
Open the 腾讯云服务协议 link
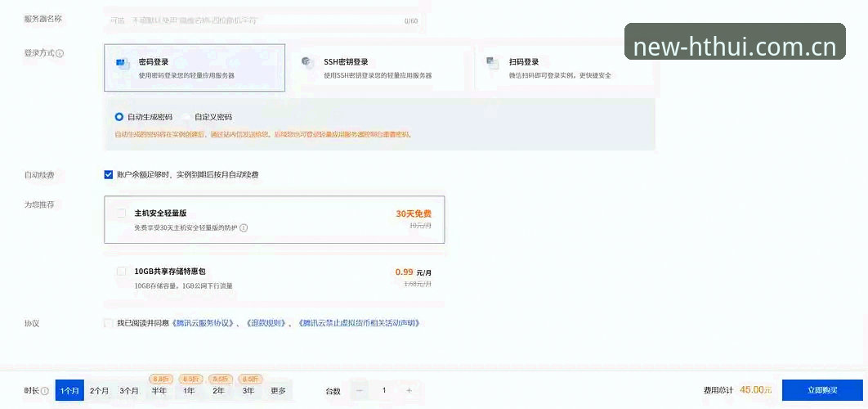pos(204,323)
